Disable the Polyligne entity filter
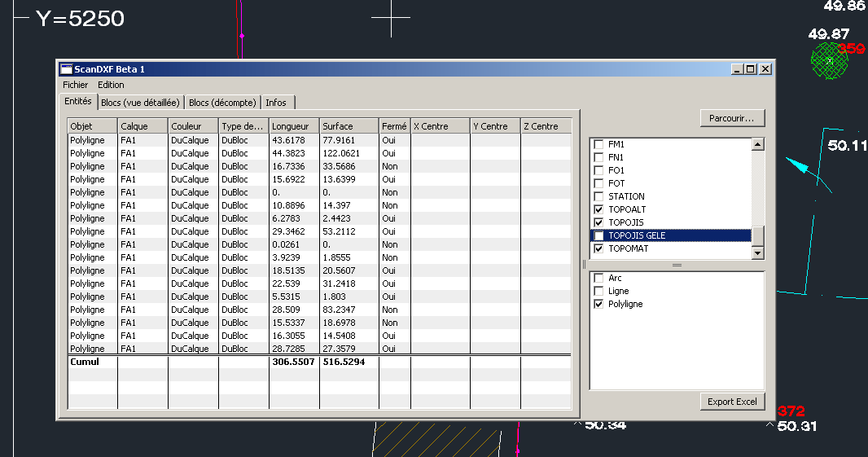The width and height of the screenshot is (868, 457). coord(598,304)
